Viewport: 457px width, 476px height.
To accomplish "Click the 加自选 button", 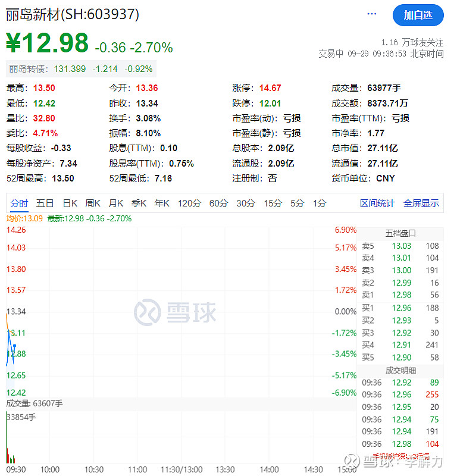I will (x=418, y=15).
